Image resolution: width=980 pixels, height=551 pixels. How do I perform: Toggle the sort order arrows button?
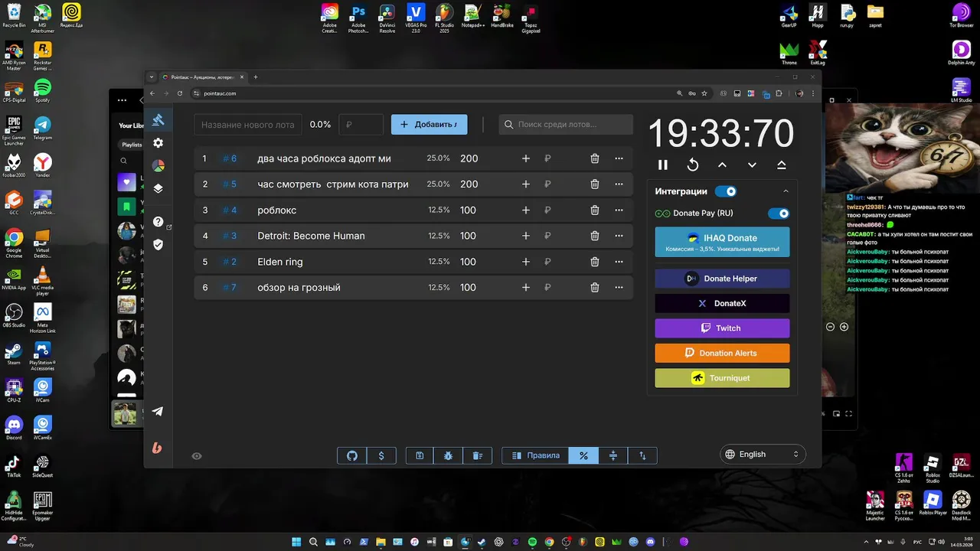pos(642,455)
